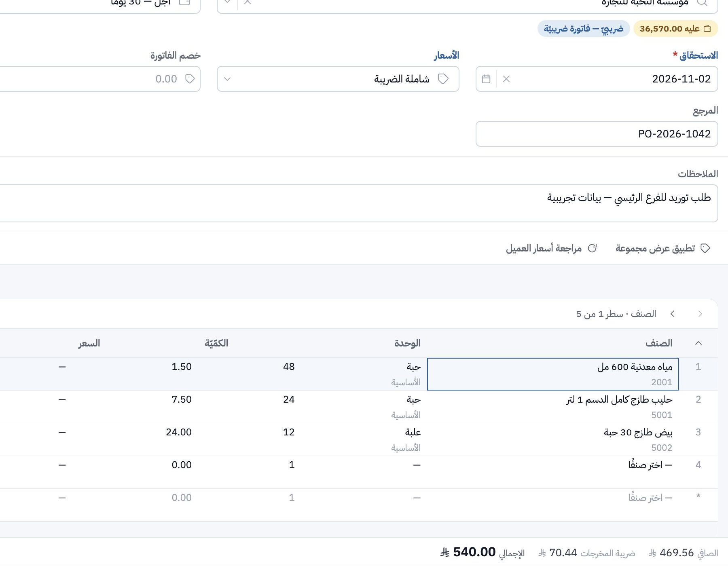Click quantity 48 in row 1
The width and height of the screenshot is (728, 566).
pos(289,367)
